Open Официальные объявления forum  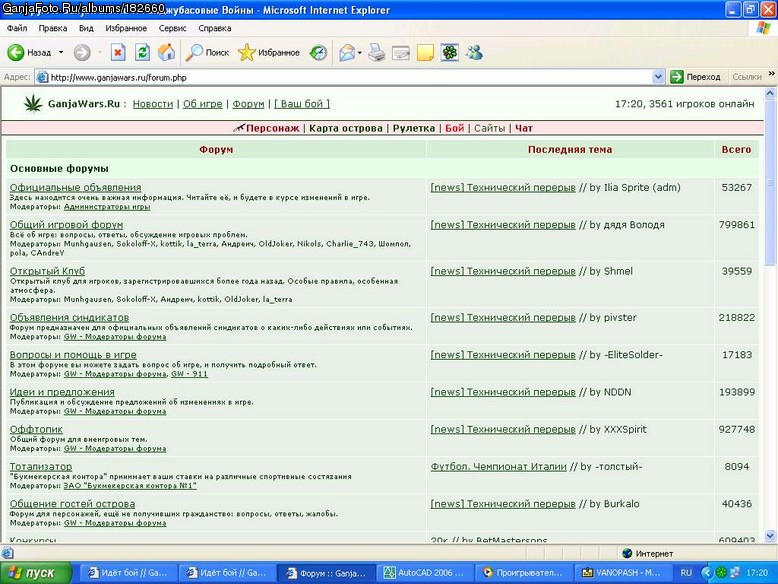75,188
